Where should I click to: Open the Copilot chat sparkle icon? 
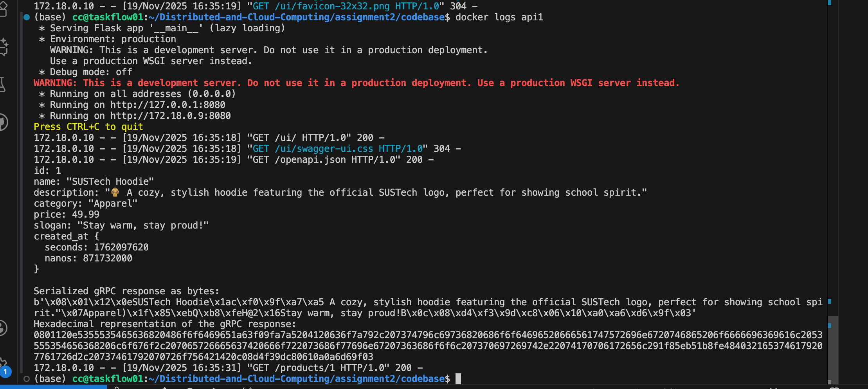tap(4, 47)
